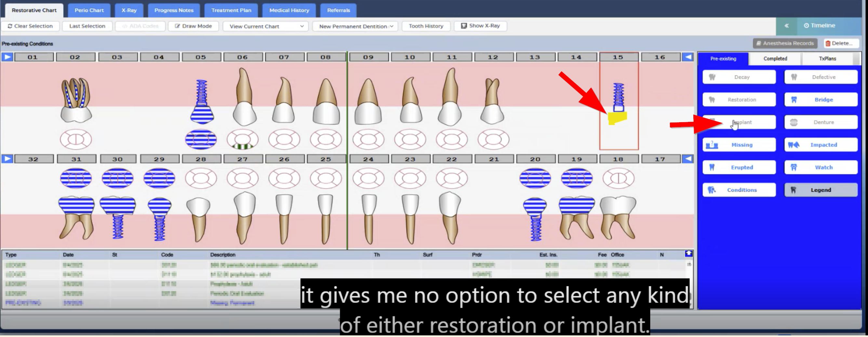Toggle selection of tooth number 03
This screenshot has height=337, width=868.
click(117, 57)
